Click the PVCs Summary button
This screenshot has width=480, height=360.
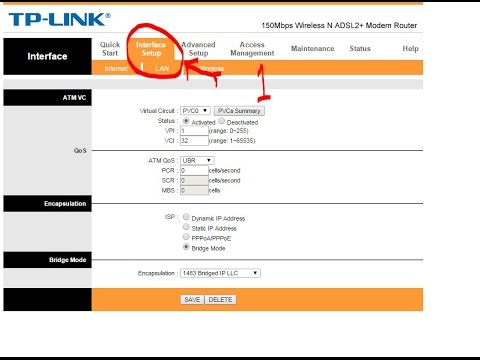(239, 111)
